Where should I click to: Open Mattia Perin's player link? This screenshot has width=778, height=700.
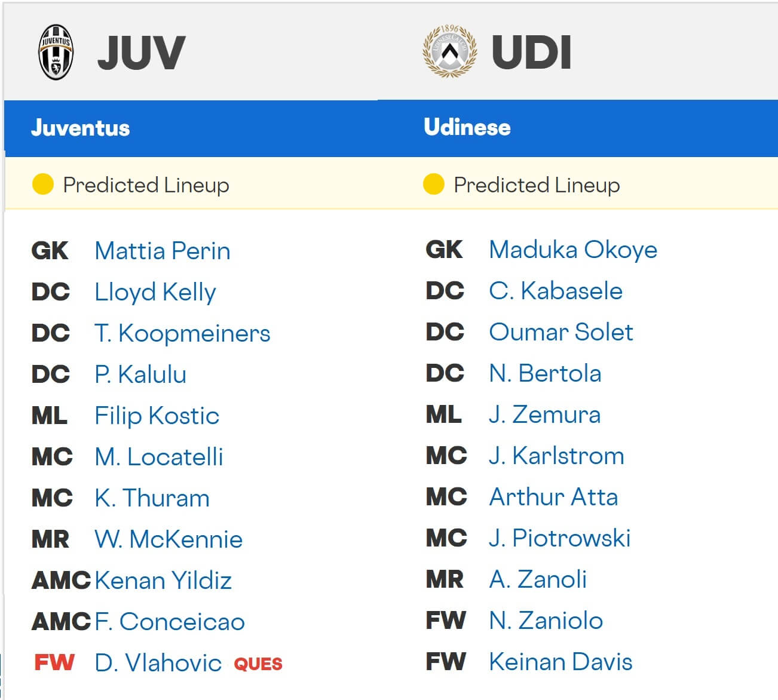pos(162,251)
